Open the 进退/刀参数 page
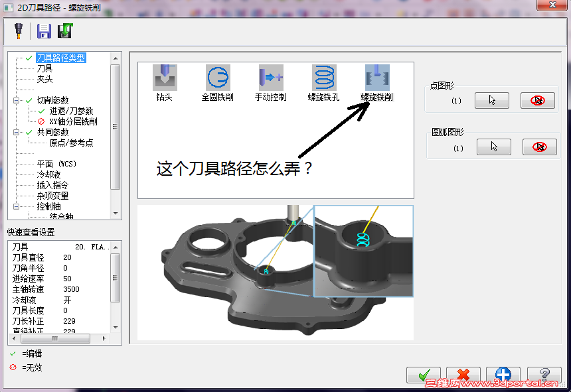The width and height of the screenshot is (571, 392). 72,111
